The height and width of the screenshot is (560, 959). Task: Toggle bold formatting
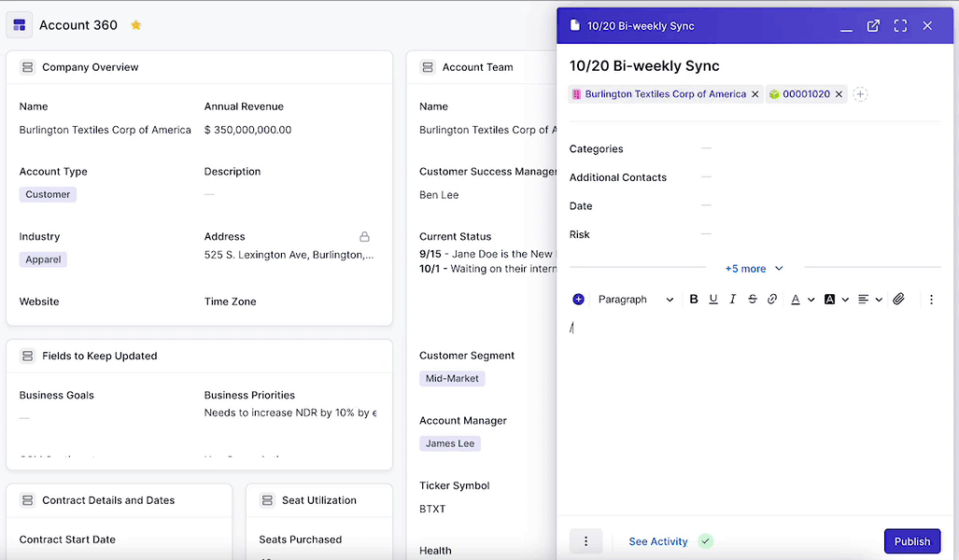(694, 299)
